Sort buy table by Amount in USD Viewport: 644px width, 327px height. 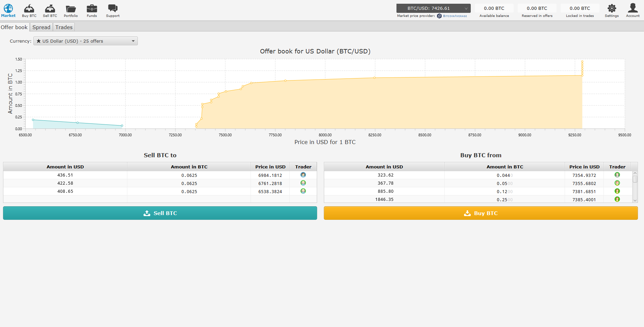384,167
